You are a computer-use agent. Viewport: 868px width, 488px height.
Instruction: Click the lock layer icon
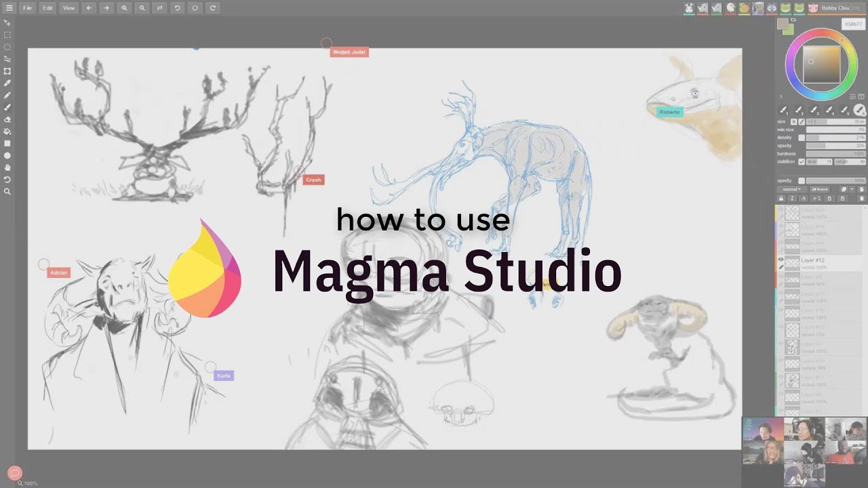[781, 199]
